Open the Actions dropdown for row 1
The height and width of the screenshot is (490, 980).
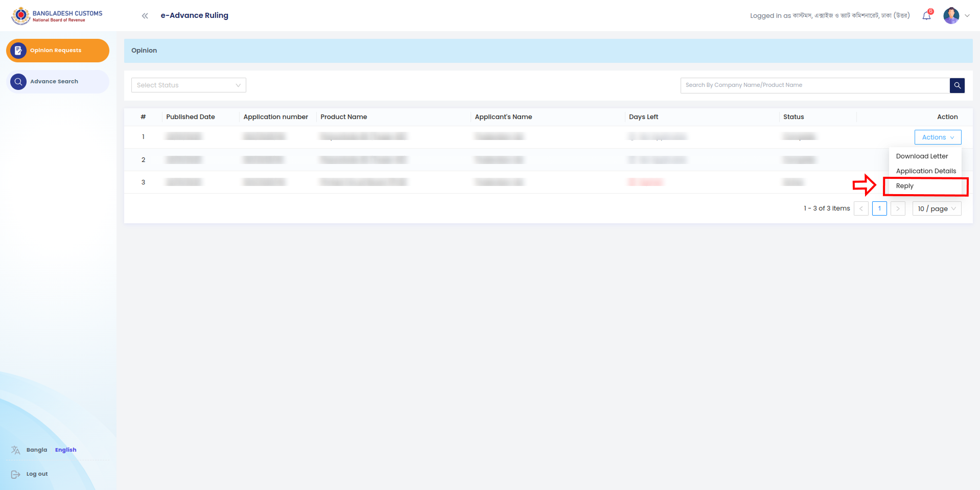point(938,137)
